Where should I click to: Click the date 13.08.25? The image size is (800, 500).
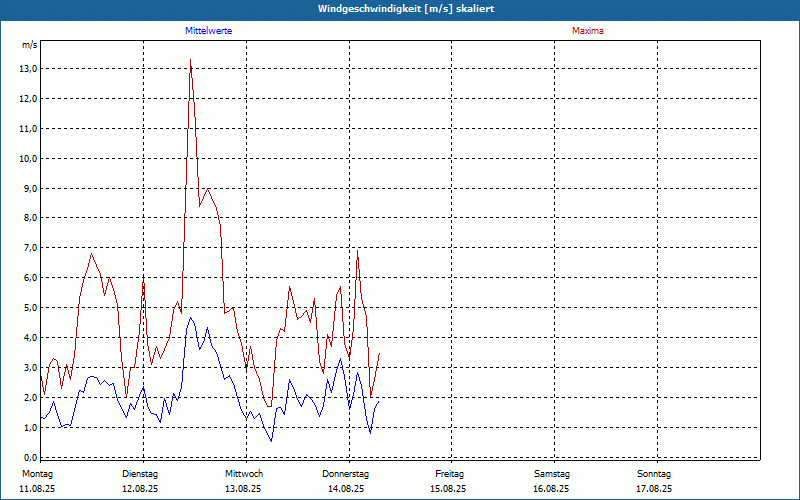point(243,489)
